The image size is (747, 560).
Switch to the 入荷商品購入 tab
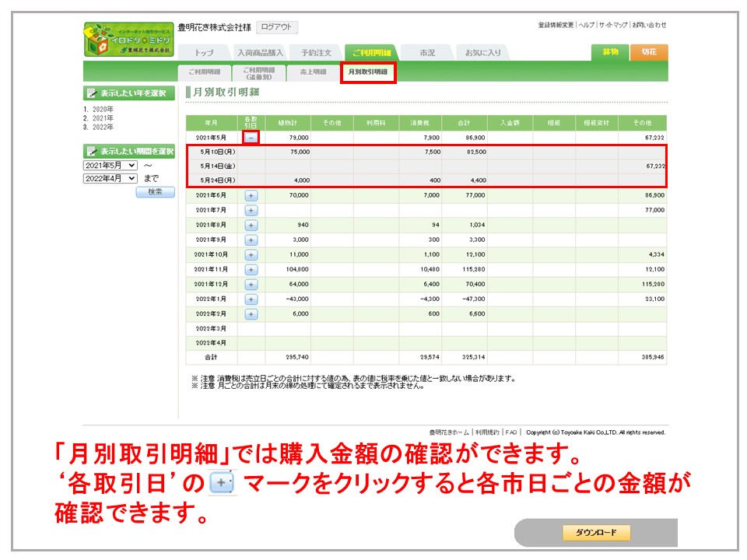click(261, 53)
